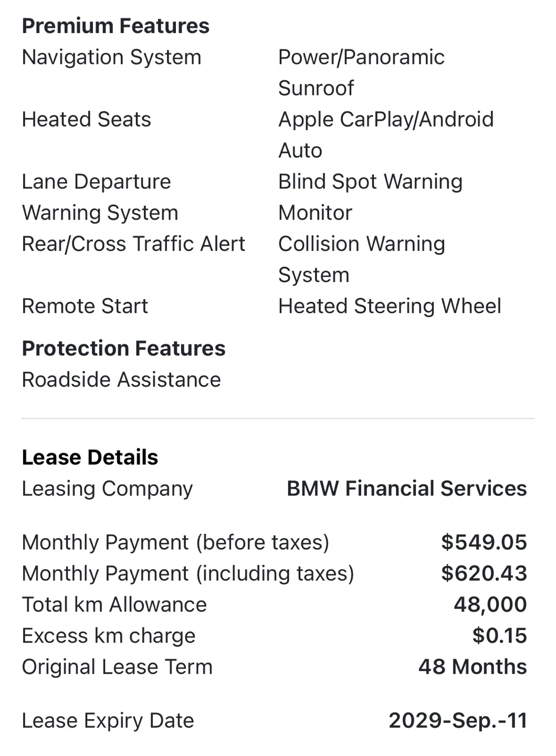
Task: Click the Rear/Cross Traffic Alert item
Action: [x=133, y=244]
